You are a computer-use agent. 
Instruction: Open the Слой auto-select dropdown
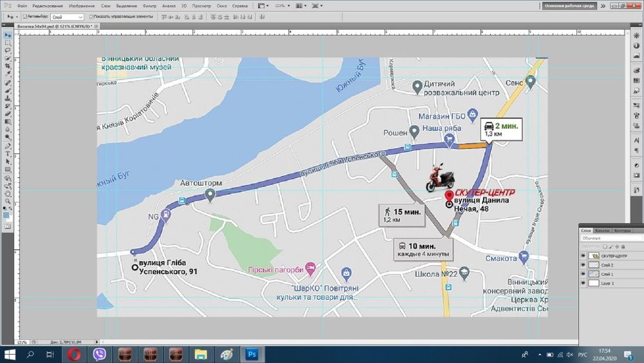pyautogui.click(x=67, y=17)
